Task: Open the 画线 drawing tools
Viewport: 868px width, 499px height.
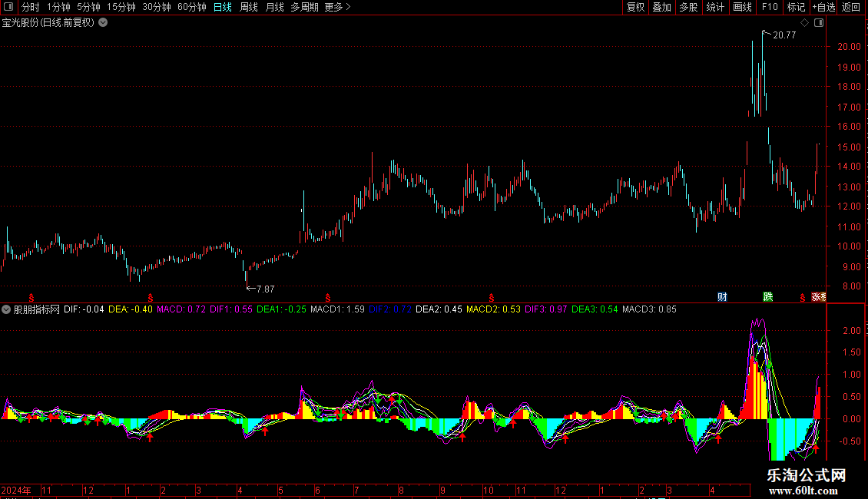Action: point(742,7)
